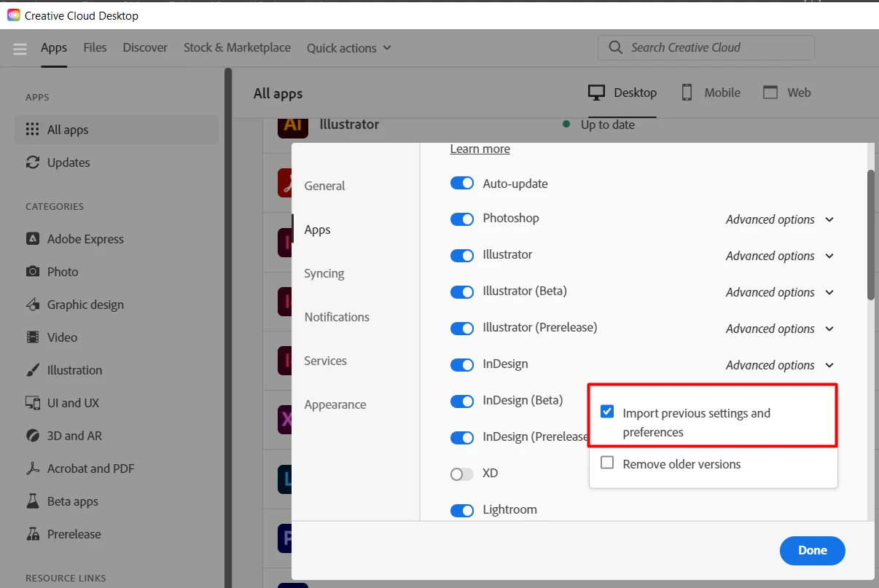This screenshot has width=879, height=588.
Task: Expand Illustrator (Prerelease) Advanced options
Action: click(780, 329)
